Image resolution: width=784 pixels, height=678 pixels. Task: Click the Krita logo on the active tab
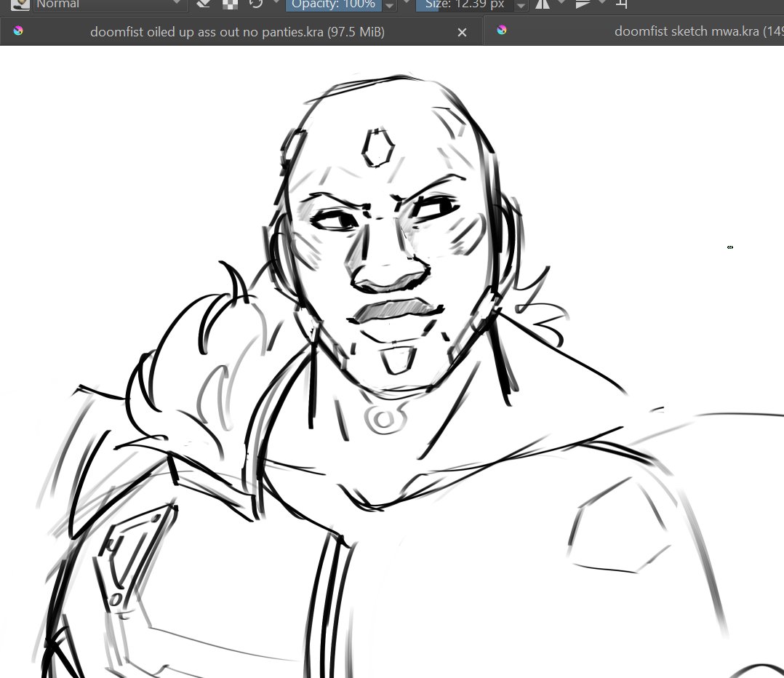pos(17,31)
